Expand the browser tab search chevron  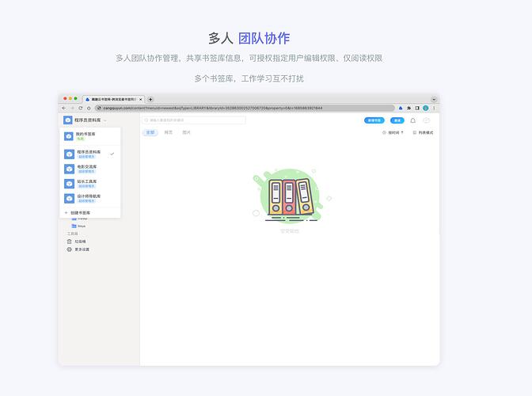(433, 99)
